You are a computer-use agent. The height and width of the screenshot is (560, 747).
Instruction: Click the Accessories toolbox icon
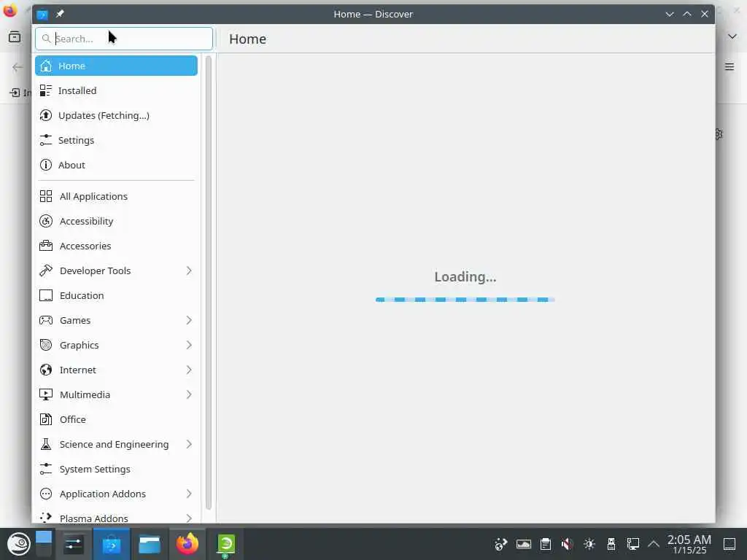(46, 246)
